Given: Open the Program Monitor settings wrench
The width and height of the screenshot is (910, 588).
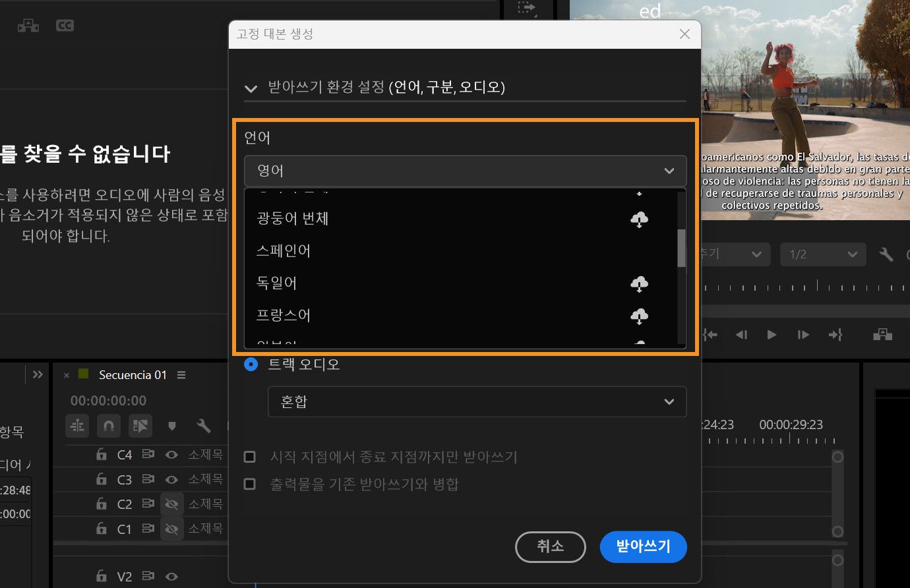Looking at the screenshot, I should [886, 254].
